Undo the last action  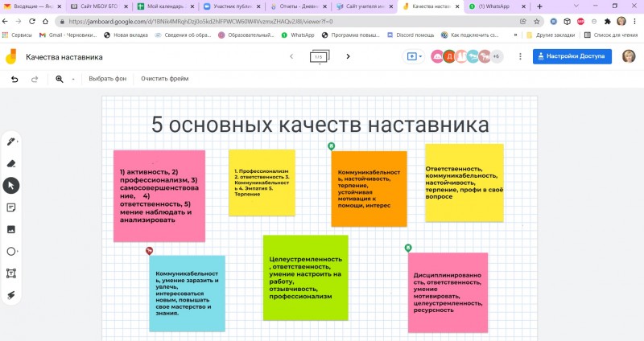pyautogui.click(x=14, y=79)
